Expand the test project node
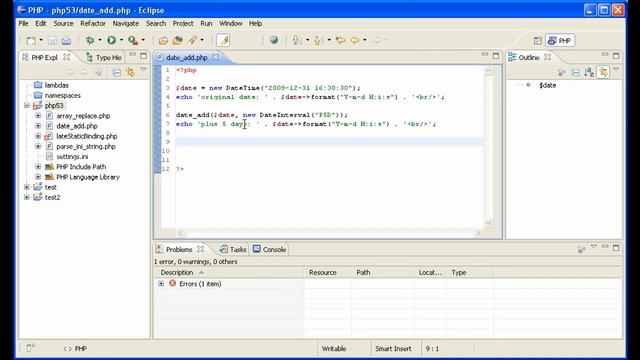 tap(27, 187)
